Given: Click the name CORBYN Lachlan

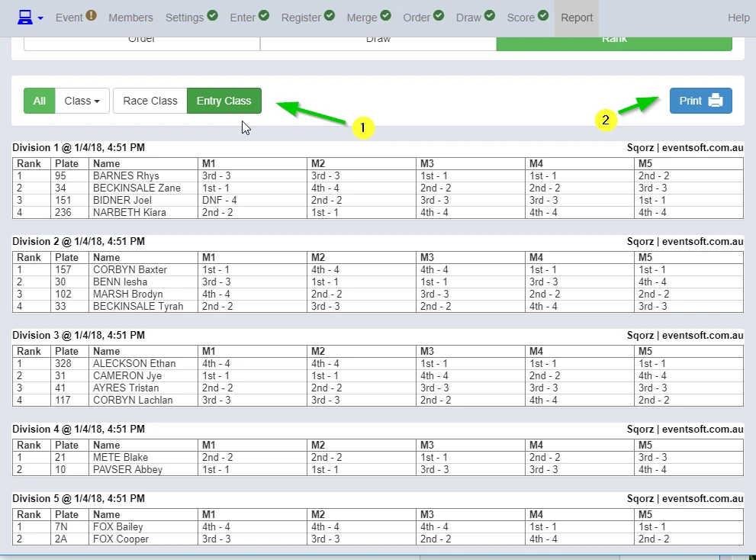Looking at the screenshot, I should click(133, 400).
